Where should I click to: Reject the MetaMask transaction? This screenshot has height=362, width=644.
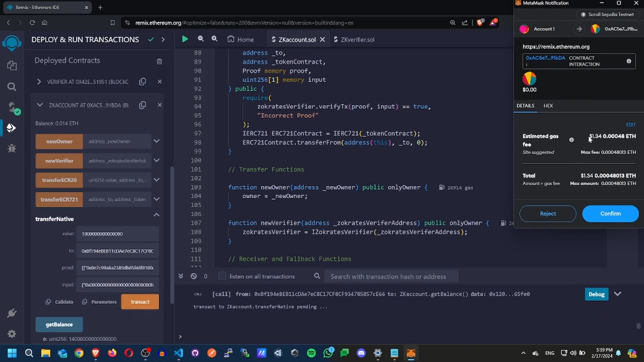point(548,214)
